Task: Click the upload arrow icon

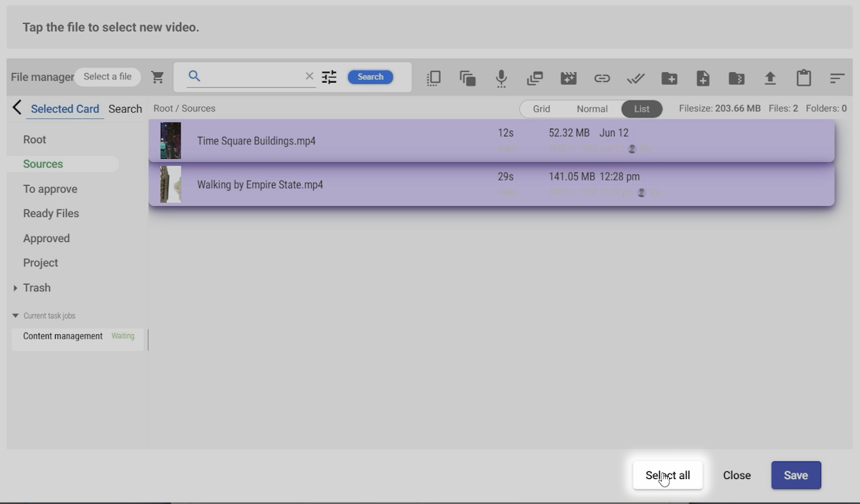Action: (770, 78)
